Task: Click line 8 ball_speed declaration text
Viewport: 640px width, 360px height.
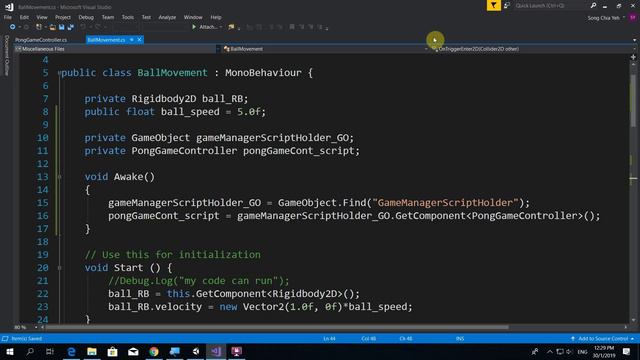Action: tap(175, 112)
